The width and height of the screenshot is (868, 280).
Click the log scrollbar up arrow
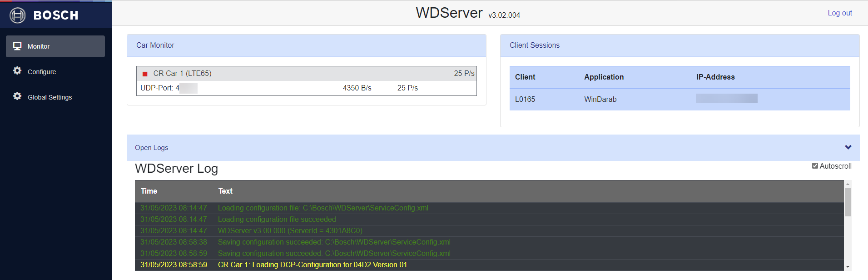(x=848, y=184)
